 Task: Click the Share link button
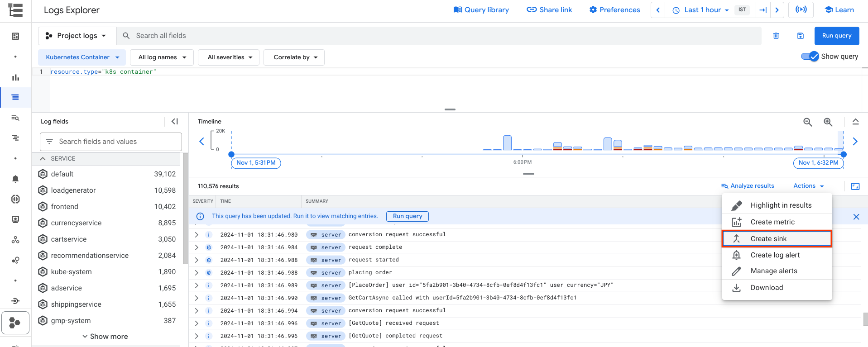(549, 10)
